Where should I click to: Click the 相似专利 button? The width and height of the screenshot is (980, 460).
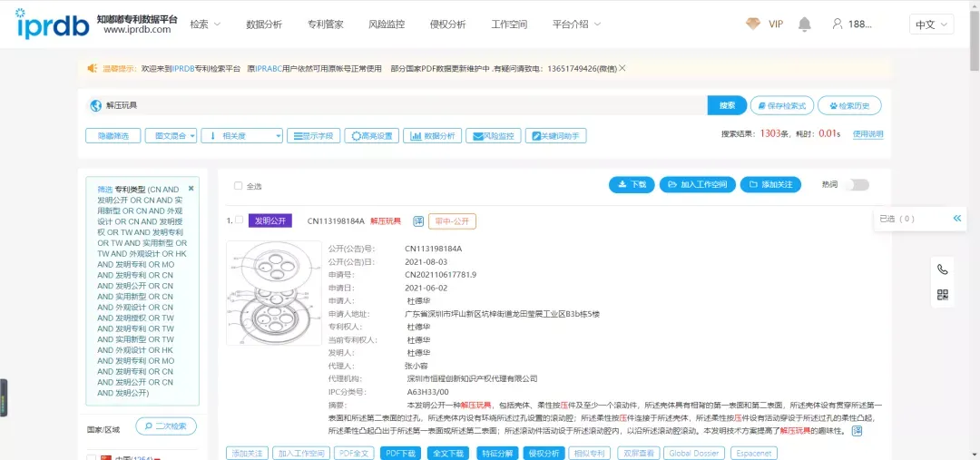point(590,453)
